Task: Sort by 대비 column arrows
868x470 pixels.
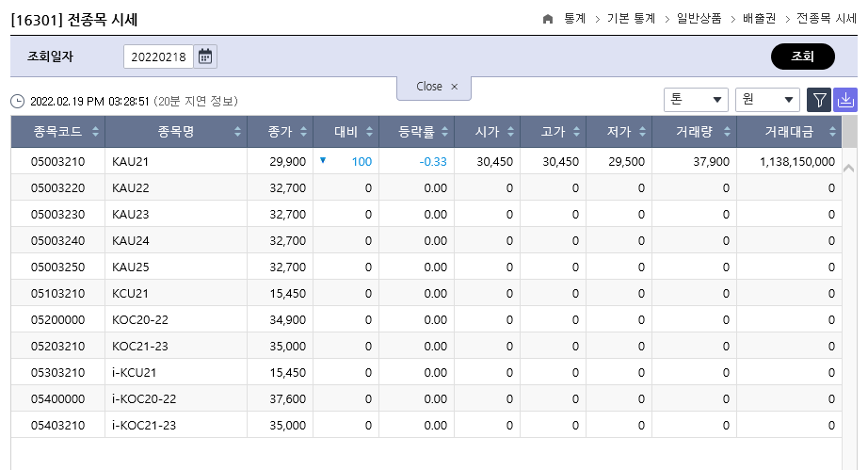Action: (x=369, y=132)
